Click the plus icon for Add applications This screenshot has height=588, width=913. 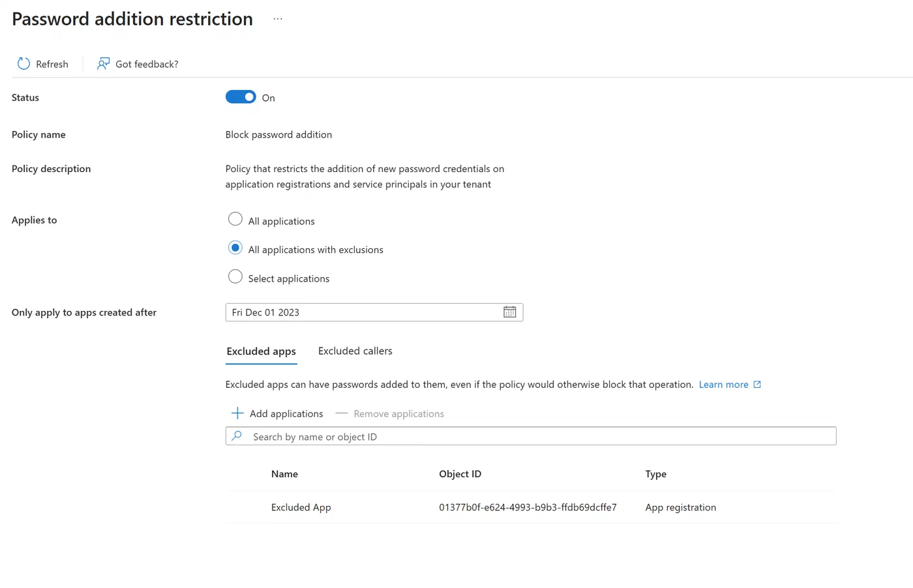(237, 413)
